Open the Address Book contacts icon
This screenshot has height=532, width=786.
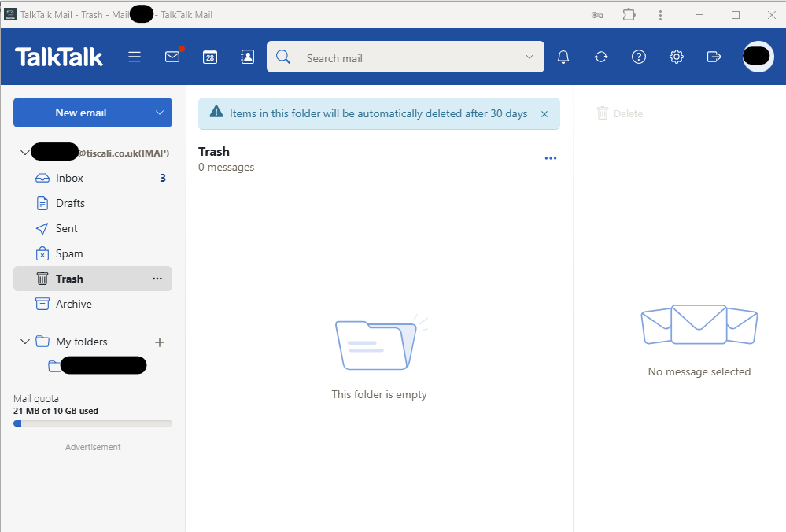point(247,57)
